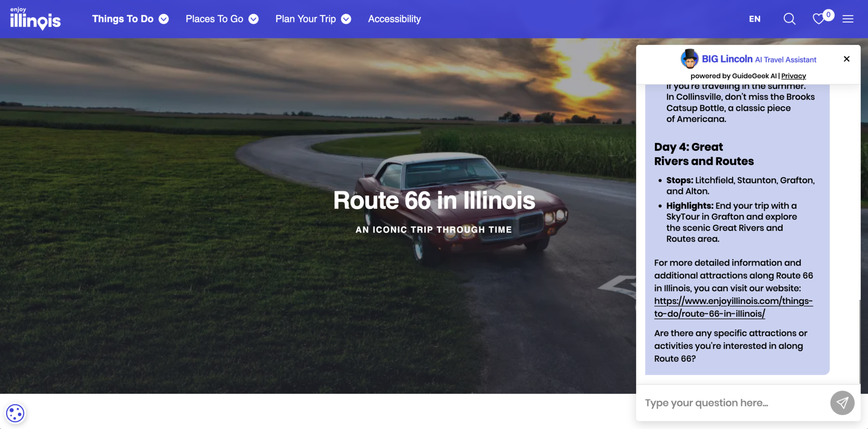The height and width of the screenshot is (429, 868).
Task: Click the 'In Collinsville, don't miss' paragraph
Action: tap(740, 108)
